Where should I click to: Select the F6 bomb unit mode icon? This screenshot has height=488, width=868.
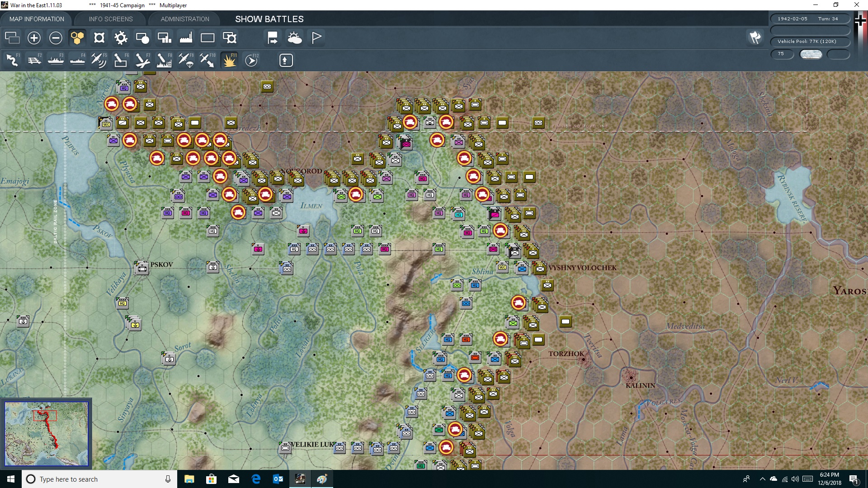tap(121, 60)
